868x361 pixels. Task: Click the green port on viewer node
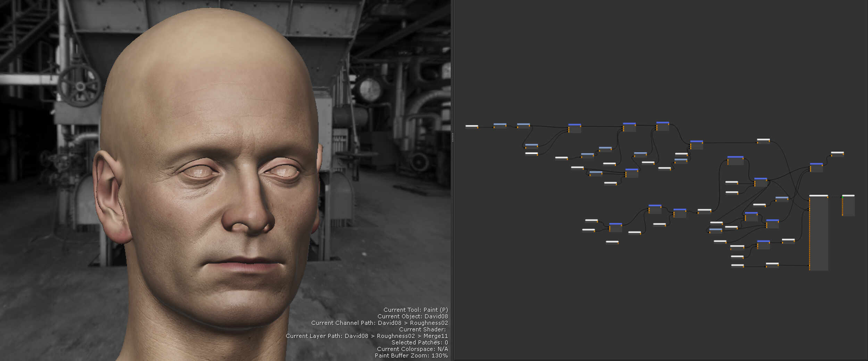pos(842,197)
